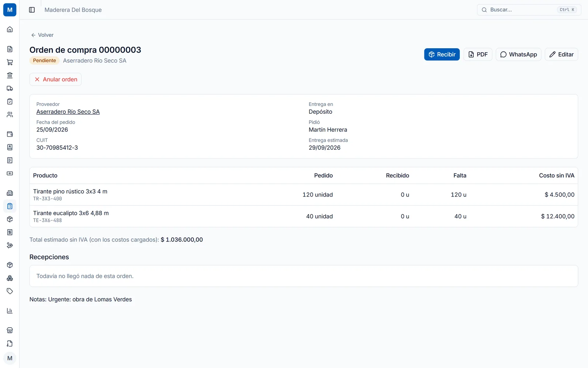Click the Editar button

[x=561, y=54]
